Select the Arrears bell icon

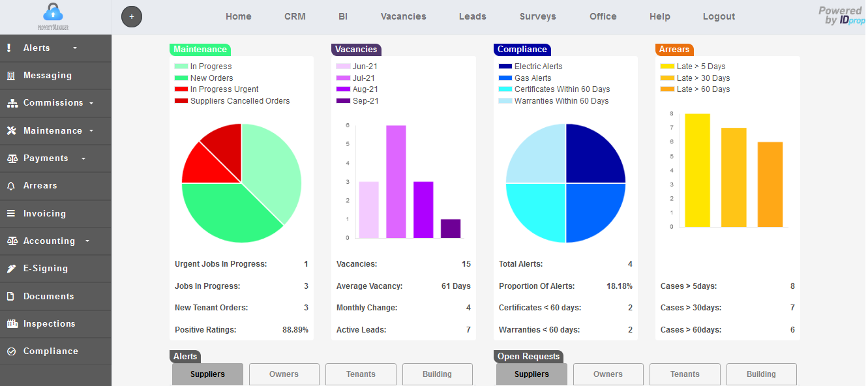10,186
